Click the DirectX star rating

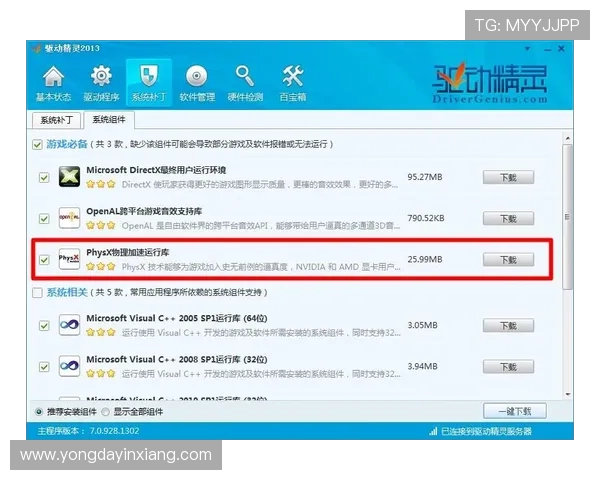coord(101,184)
